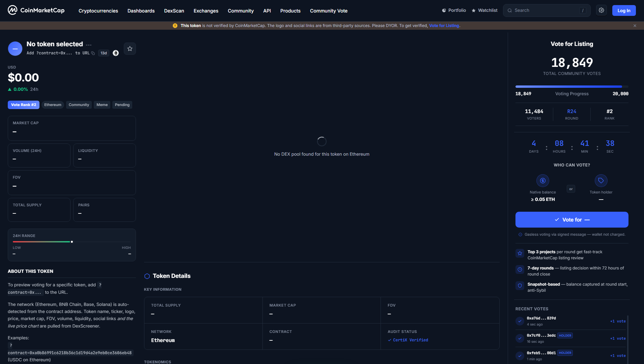Click check icon for voter 0xa76d...039d

pos(520,321)
